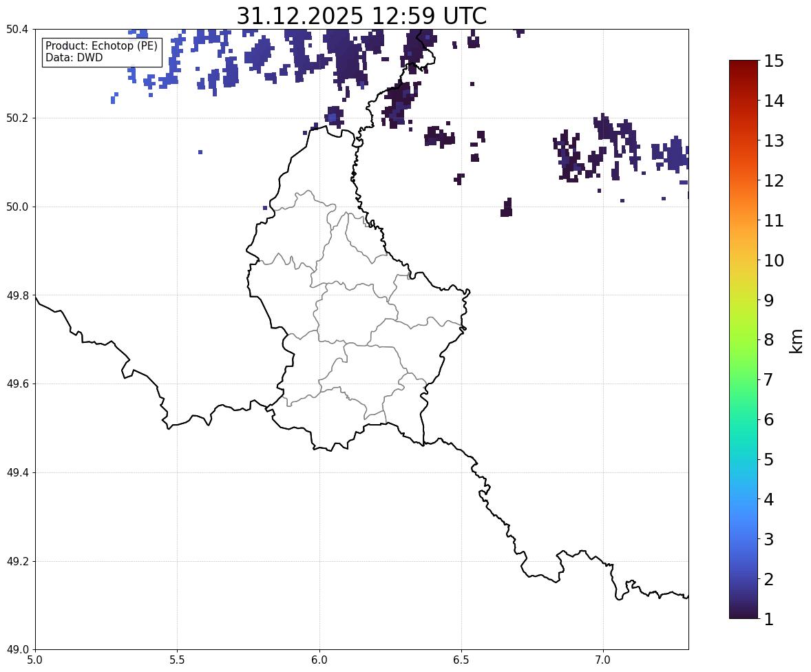Screen dimensions: 811x672
Task: Click longitude axis label 6.0
Action: (319, 660)
